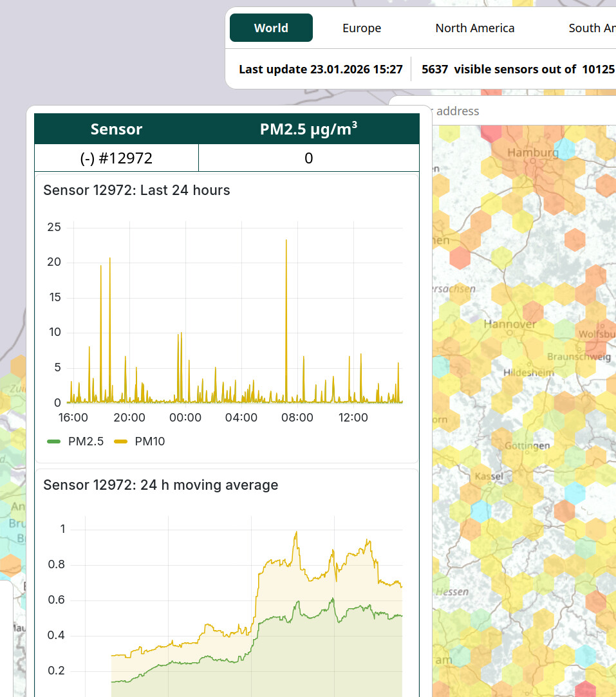This screenshot has width=616, height=697.
Task: Select the cyan hexagon south of Kassel
Action: click(x=480, y=511)
